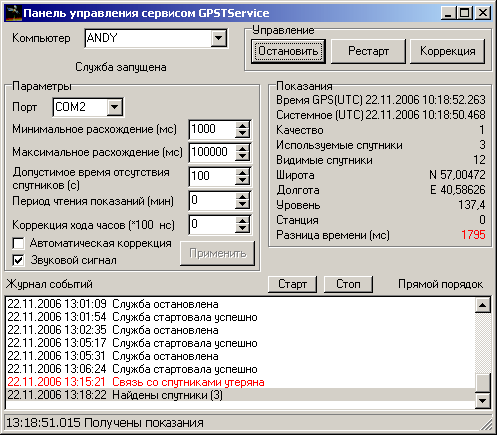Uncheck the Звуковой сигнал checkbox
The height and width of the screenshot is (435, 497).
tap(18, 260)
